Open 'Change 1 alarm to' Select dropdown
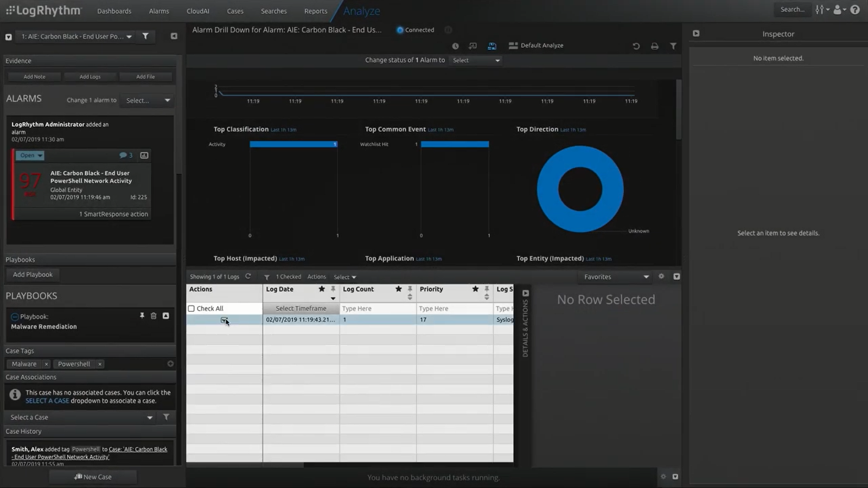Image resolution: width=868 pixels, height=488 pixels. [x=148, y=100]
